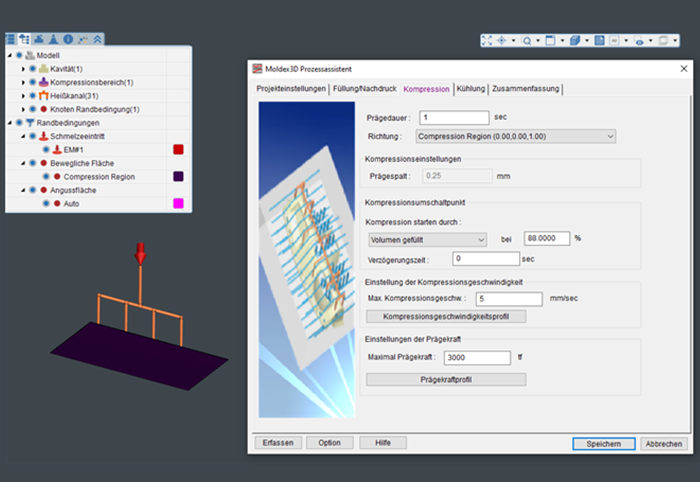The image size is (700, 482).
Task: Click the Max. Kompressionsgeschw. input field
Action: tap(509, 299)
